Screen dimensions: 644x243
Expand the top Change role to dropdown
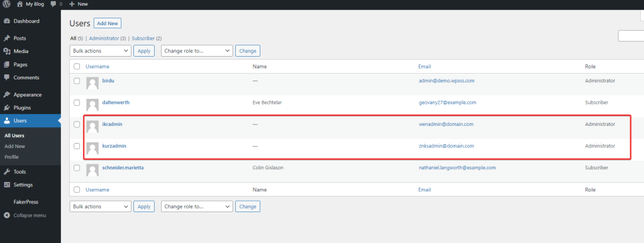(x=197, y=51)
